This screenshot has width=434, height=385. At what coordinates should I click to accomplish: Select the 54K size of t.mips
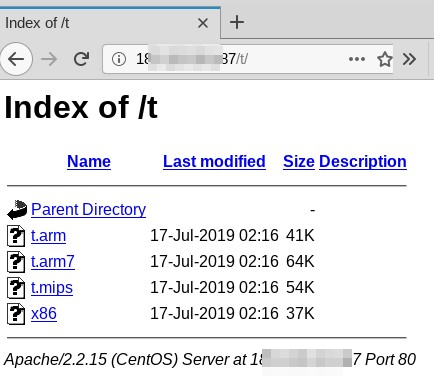pos(300,287)
